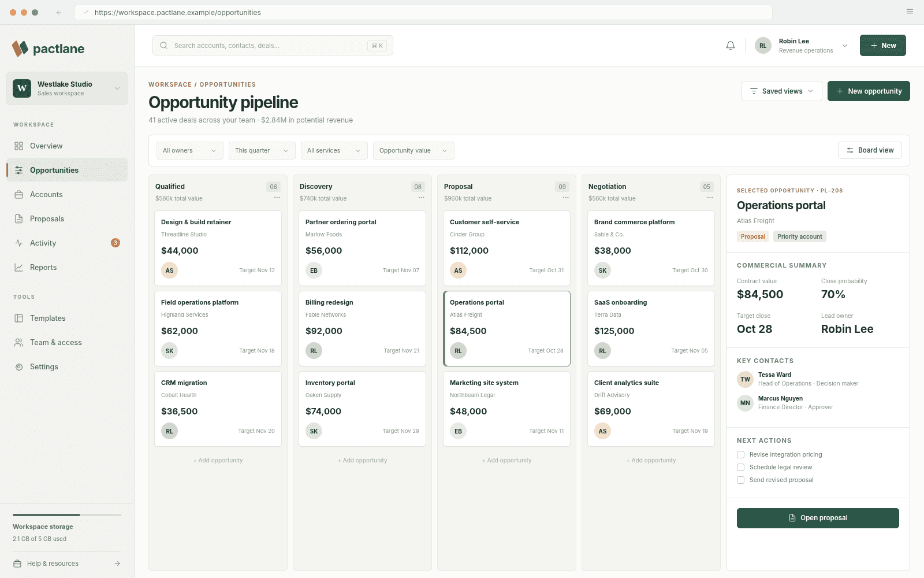Open Proposals in sidebar
Image resolution: width=924 pixels, height=578 pixels.
click(x=67, y=218)
